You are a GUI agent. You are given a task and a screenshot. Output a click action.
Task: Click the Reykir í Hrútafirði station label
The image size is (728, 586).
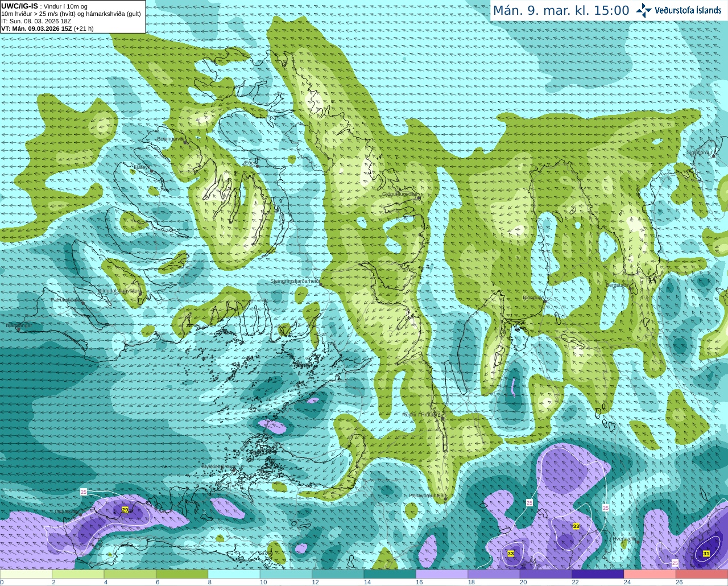(422, 415)
